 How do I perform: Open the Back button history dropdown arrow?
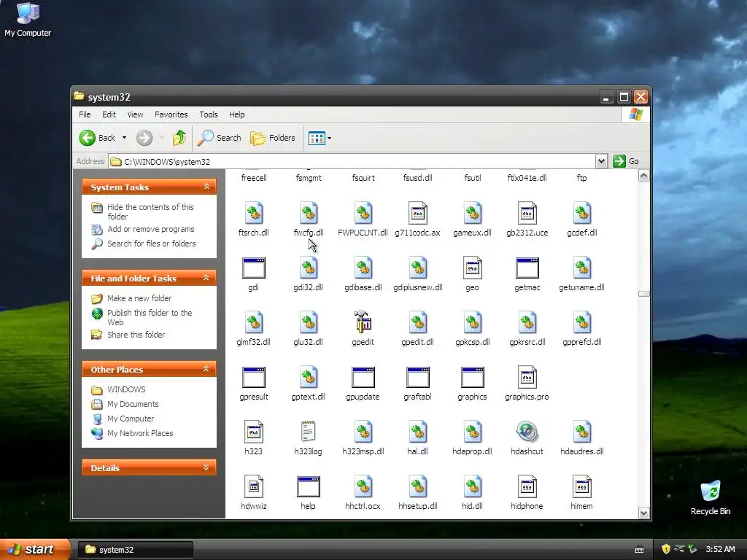coord(124,138)
